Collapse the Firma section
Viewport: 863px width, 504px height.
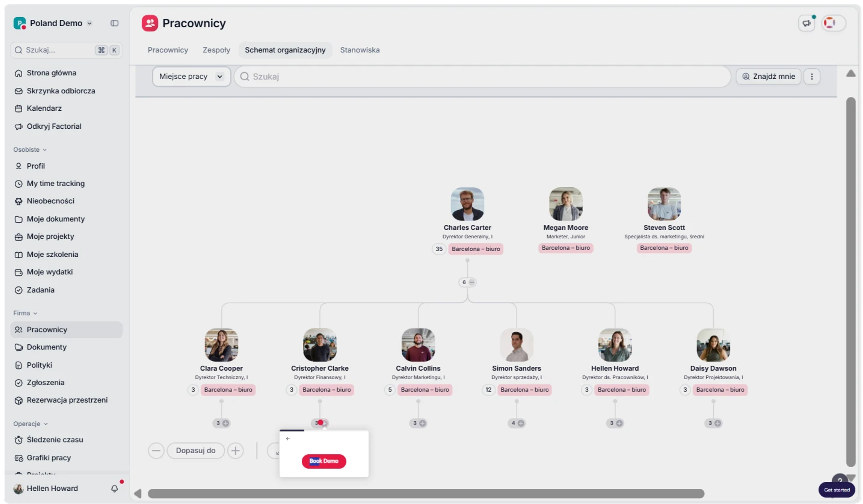25,313
